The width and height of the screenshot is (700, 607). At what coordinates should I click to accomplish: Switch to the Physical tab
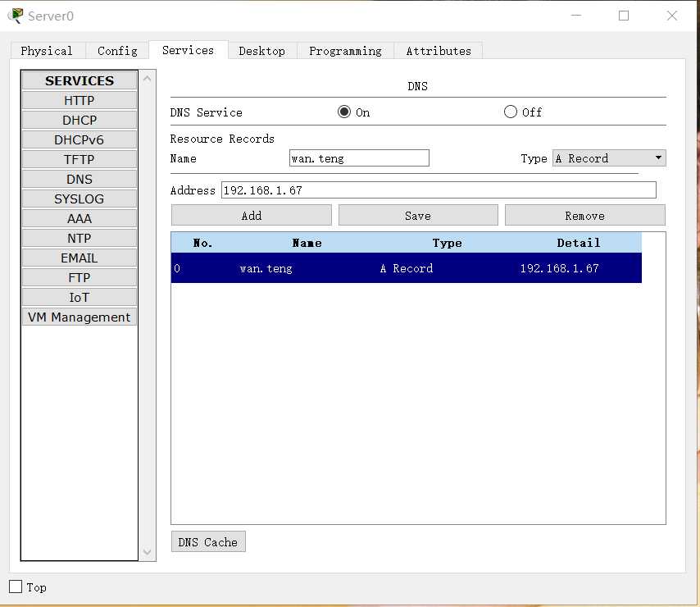(x=47, y=51)
